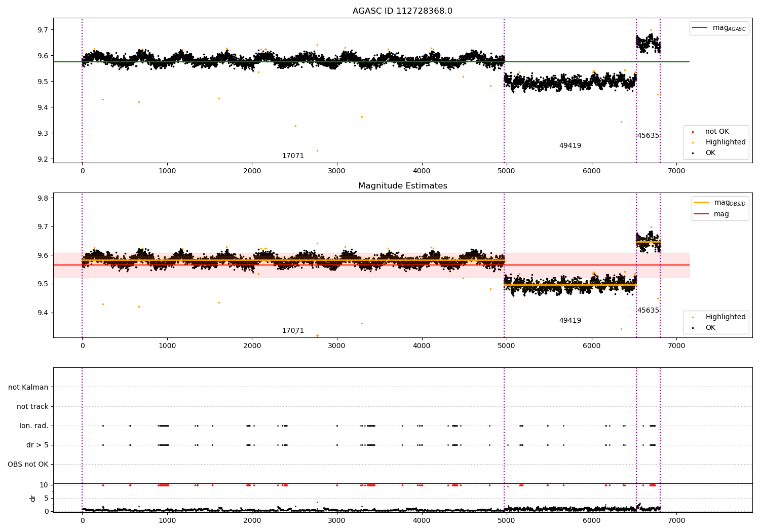
Task: Click the 'OK' legend entry in the top plot
Action: (710, 153)
